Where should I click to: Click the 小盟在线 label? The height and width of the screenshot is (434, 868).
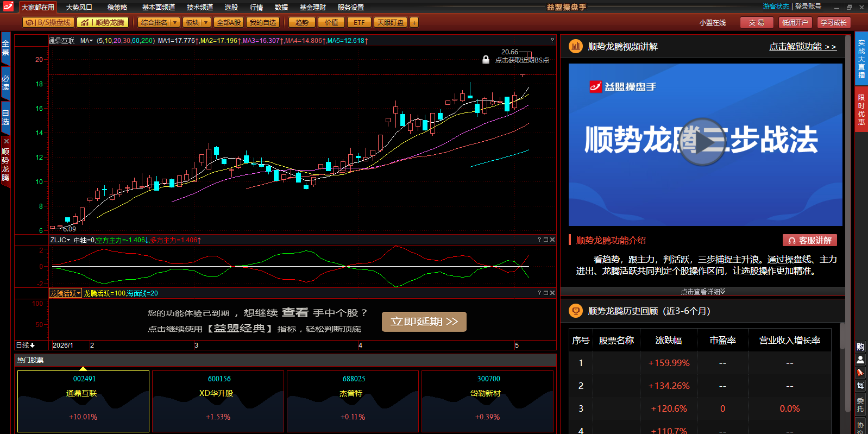(713, 22)
